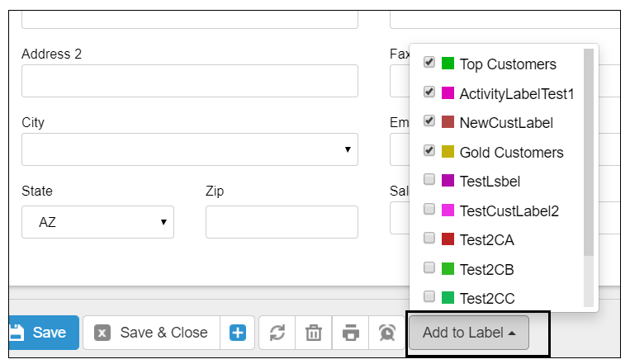This screenshot has width=630, height=364.
Task: Click the gray X icon on Save & Close
Action: pos(102,333)
